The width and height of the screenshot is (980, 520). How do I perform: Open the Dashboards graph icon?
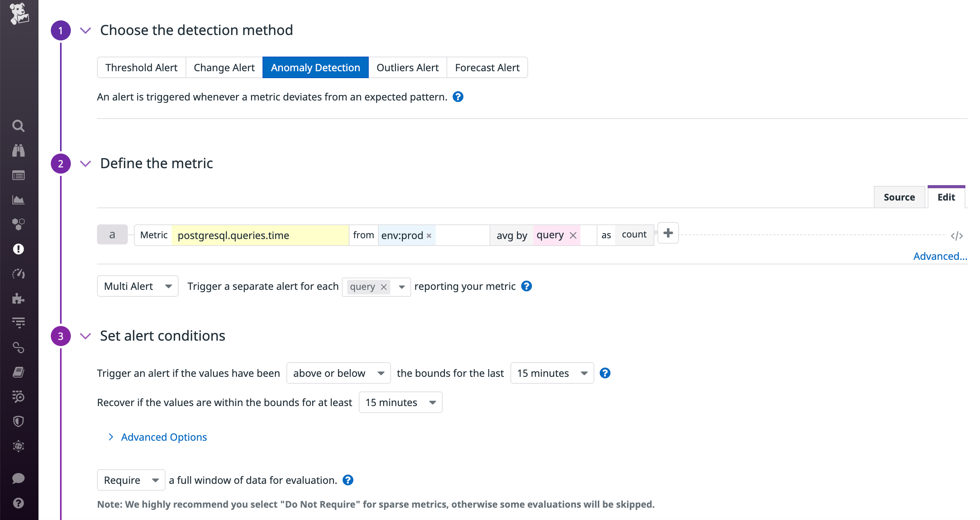pos(18,200)
